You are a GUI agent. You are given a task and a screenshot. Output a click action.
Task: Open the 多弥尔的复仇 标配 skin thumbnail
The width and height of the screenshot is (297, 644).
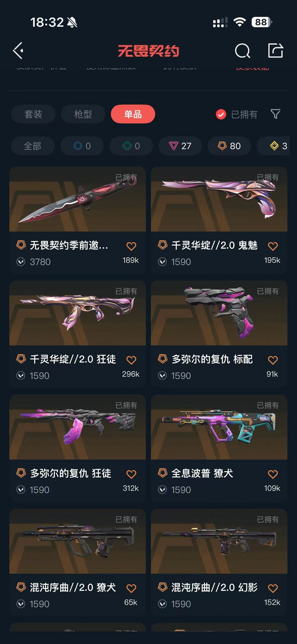[219, 313]
